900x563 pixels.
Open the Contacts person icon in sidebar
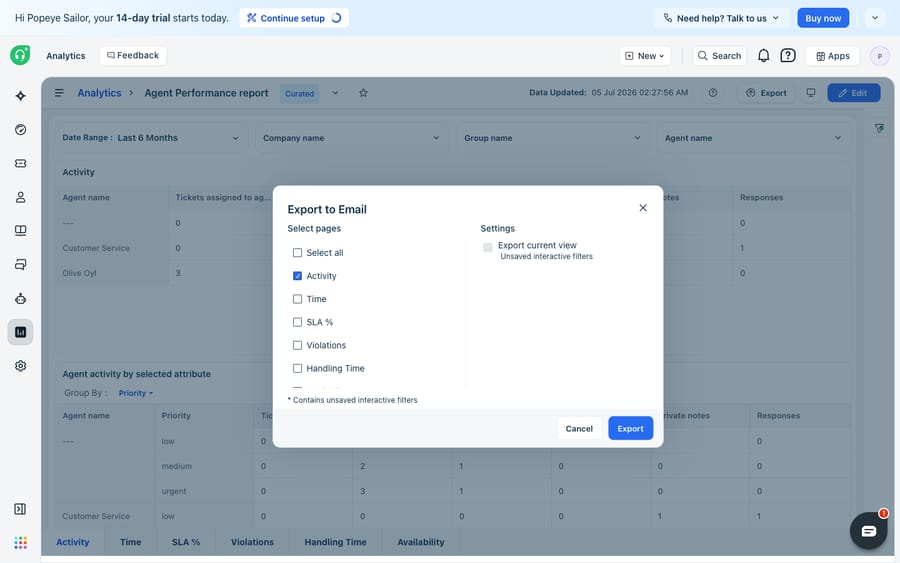tap(21, 197)
